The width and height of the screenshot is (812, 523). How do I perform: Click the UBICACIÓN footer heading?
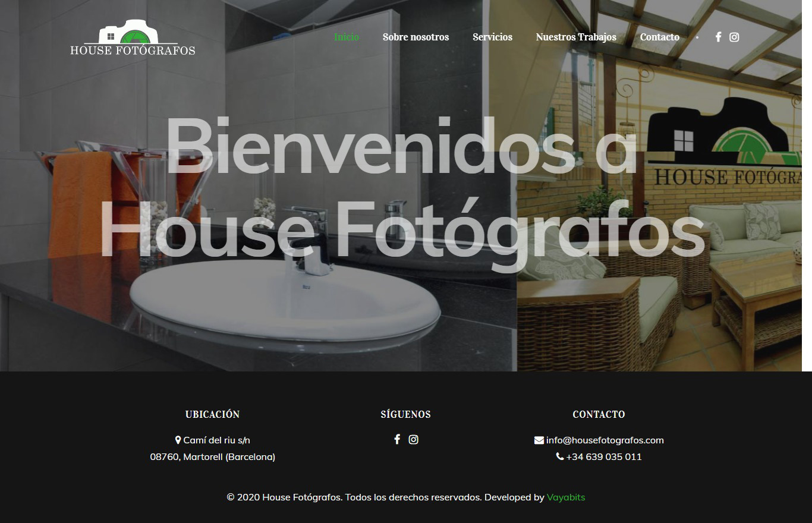(x=213, y=414)
